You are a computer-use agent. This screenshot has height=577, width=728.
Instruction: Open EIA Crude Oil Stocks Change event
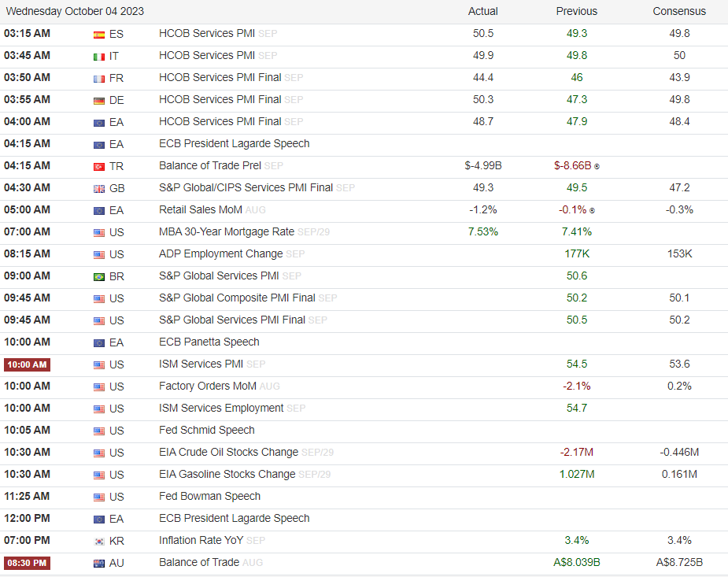[x=228, y=452]
